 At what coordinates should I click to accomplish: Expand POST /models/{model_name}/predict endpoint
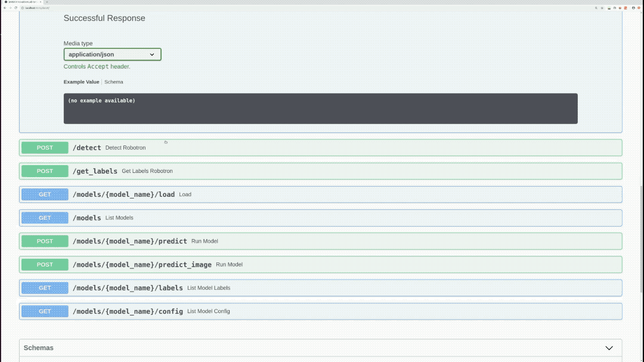tap(320, 241)
